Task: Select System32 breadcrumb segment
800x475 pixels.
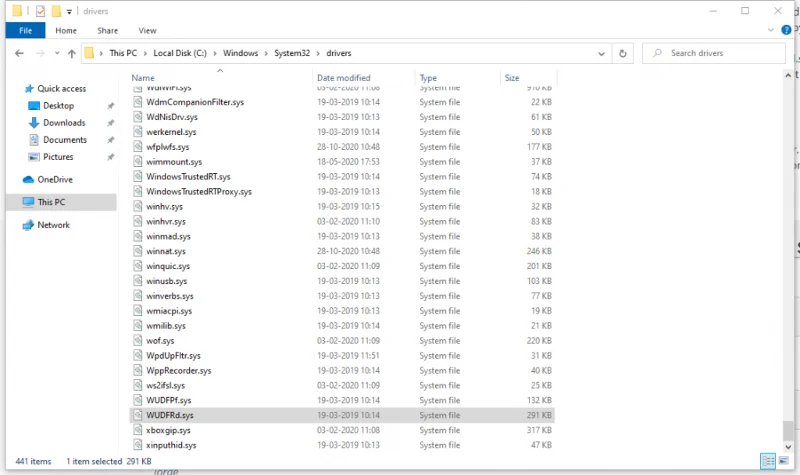Action: [x=292, y=53]
